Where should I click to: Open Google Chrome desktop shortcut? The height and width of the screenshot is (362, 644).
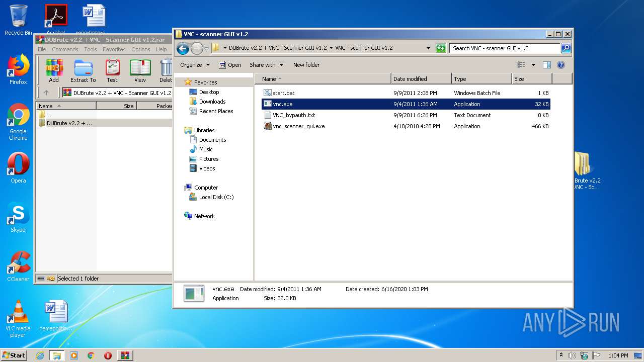point(18,122)
